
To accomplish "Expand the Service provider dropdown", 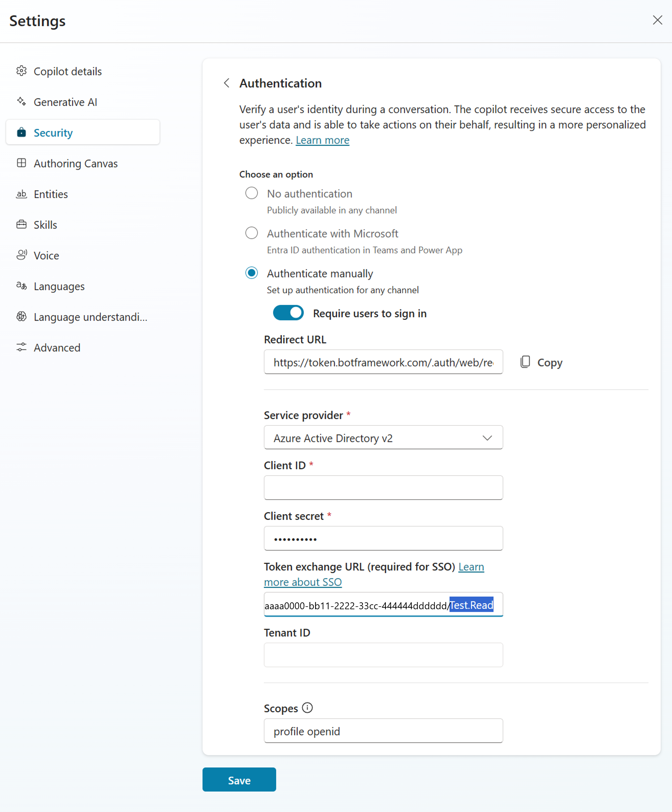I will point(487,438).
